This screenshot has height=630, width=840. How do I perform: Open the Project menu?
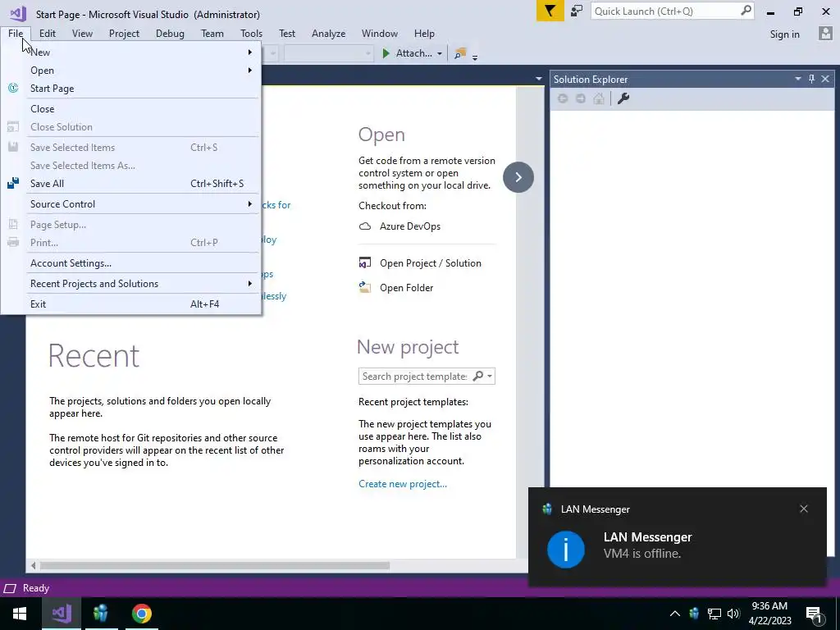tap(124, 33)
